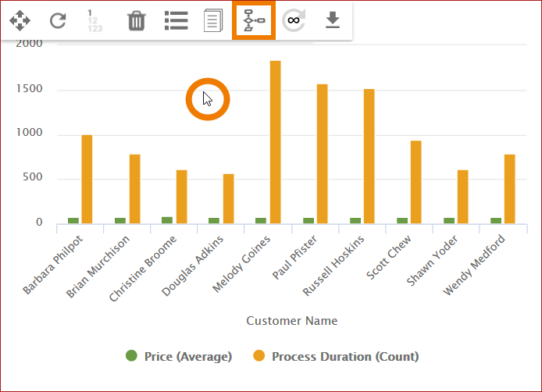This screenshot has height=392, width=542.
Task: Delete the chart using the trash icon
Action: tap(137, 20)
